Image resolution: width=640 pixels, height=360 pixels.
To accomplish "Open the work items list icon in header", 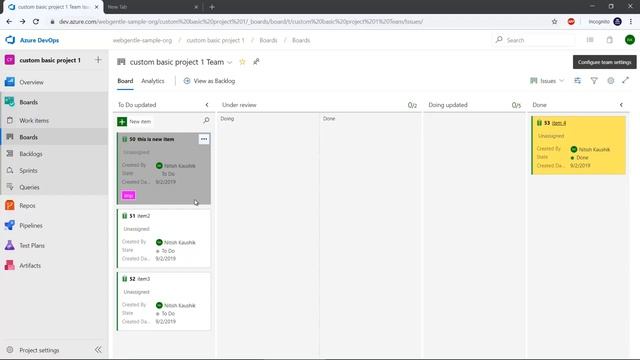I will 590,40.
